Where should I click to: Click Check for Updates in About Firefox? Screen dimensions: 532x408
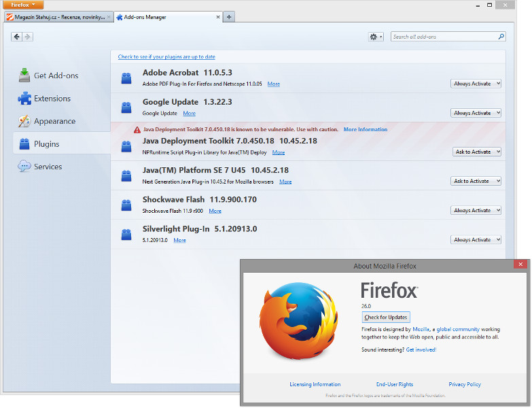[x=386, y=318]
